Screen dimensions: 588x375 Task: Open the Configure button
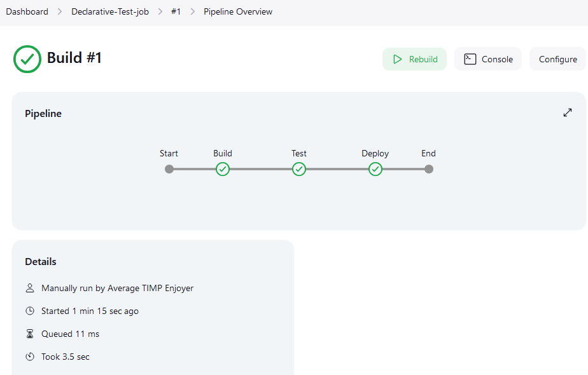pyautogui.click(x=557, y=59)
